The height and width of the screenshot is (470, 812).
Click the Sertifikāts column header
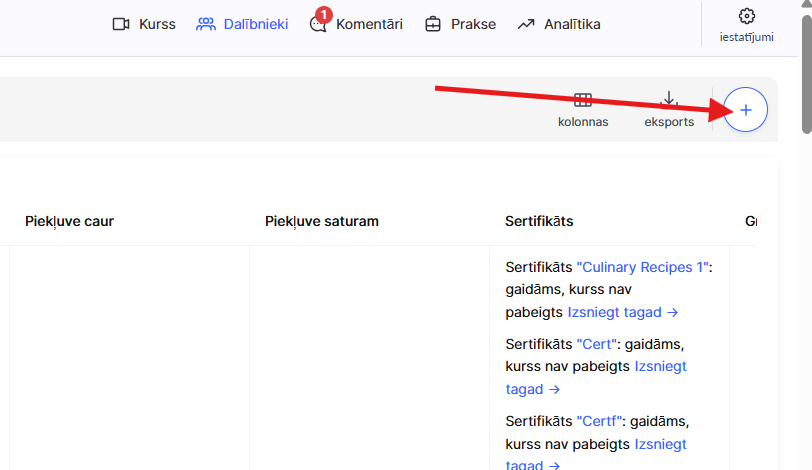[539, 221]
